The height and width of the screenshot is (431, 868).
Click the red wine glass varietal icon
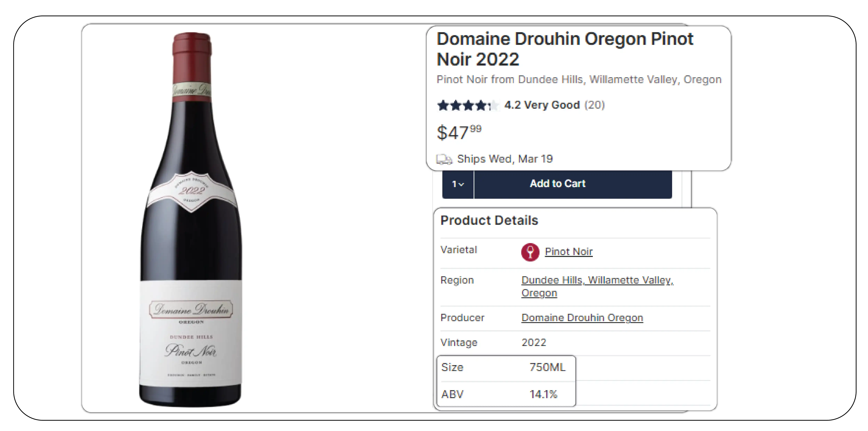coord(530,252)
